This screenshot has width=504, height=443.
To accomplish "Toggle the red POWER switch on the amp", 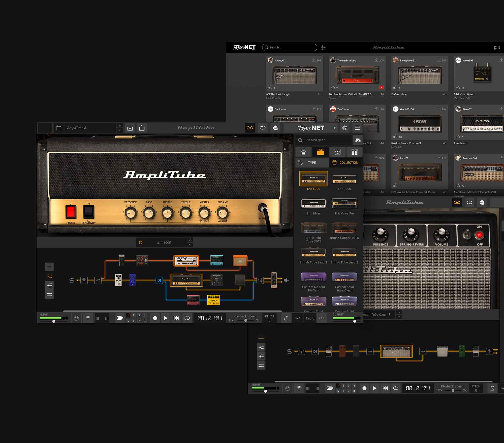I will pos(71,212).
